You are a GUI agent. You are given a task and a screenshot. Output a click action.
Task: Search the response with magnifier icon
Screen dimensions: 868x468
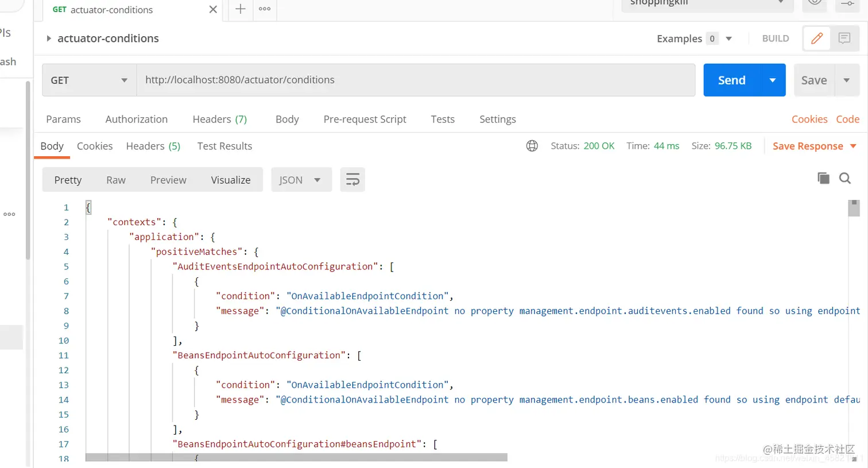[x=845, y=178]
